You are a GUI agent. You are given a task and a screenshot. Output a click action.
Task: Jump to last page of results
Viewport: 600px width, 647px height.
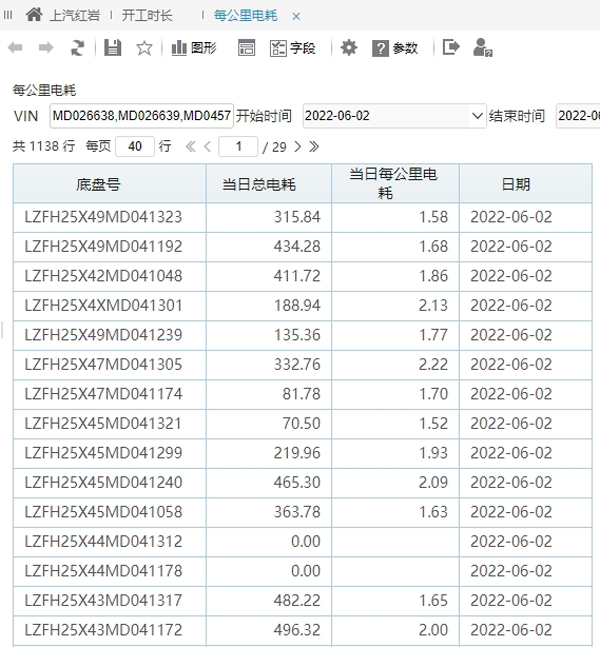(314, 147)
